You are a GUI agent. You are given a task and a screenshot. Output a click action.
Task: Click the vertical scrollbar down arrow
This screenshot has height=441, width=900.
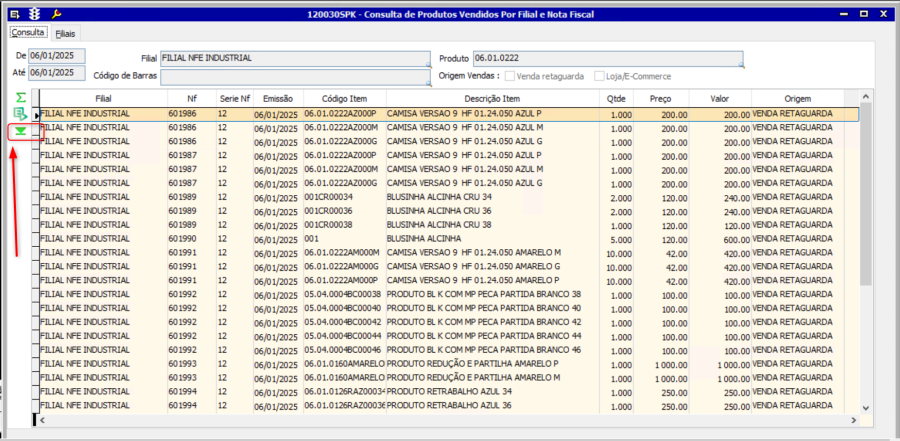(x=867, y=407)
